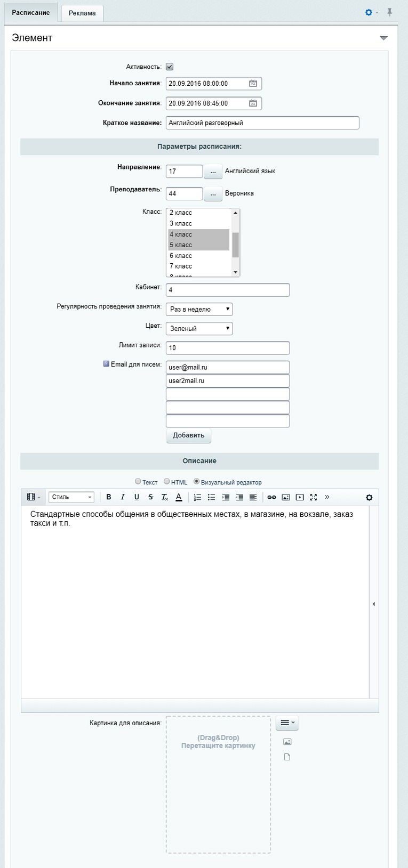Select 2 класс in class list
Screen dimensions: 408x868
pos(198,213)
